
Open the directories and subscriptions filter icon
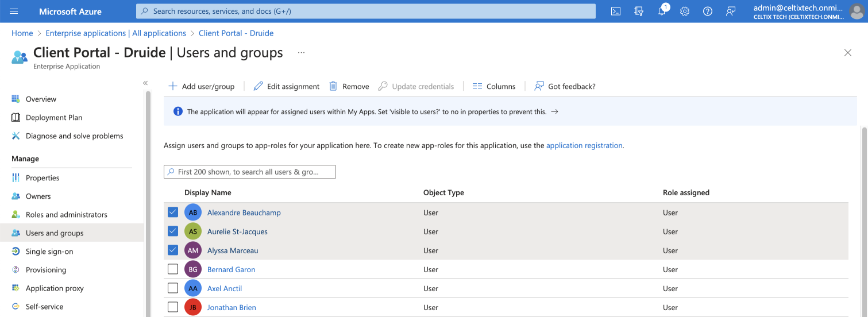(638, 11)
